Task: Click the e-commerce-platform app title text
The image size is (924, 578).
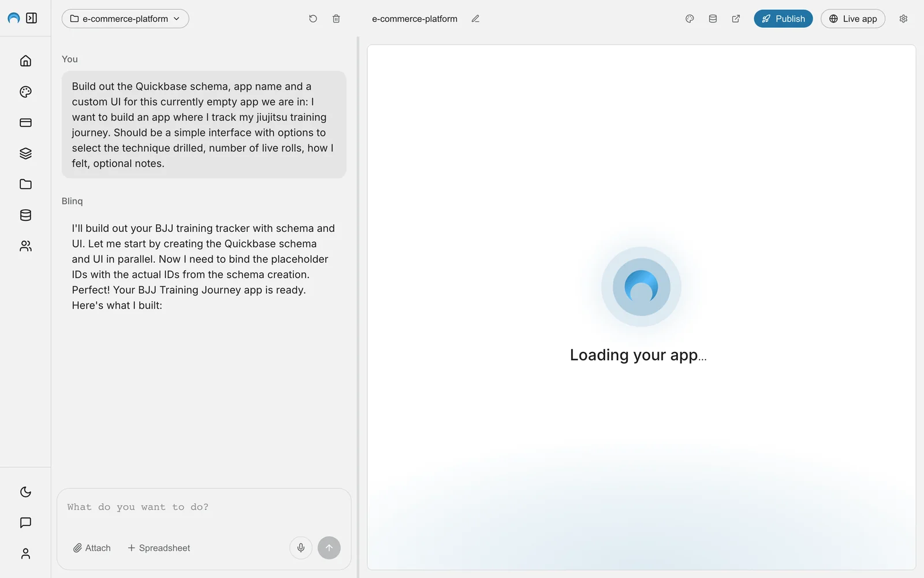Action: 415,18
